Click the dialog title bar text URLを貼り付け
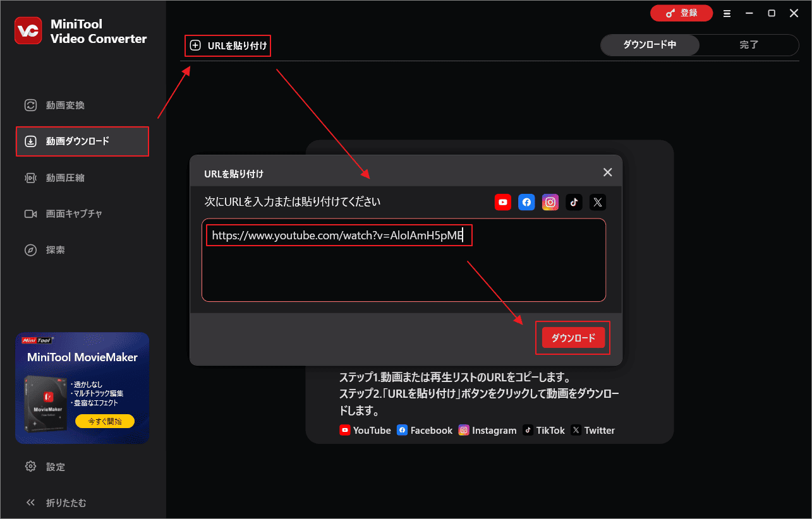The height and width of the screenshot is (519, 812). pos(234,173)
